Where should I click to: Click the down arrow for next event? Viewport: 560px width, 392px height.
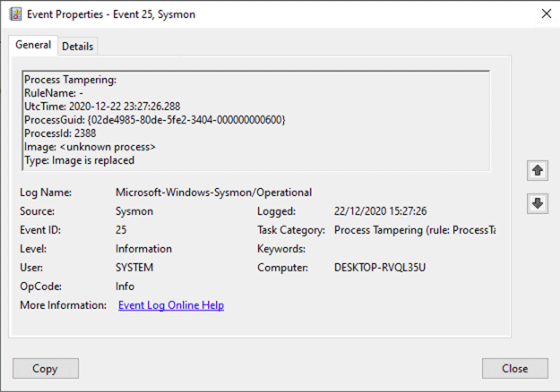pos(537,204)
